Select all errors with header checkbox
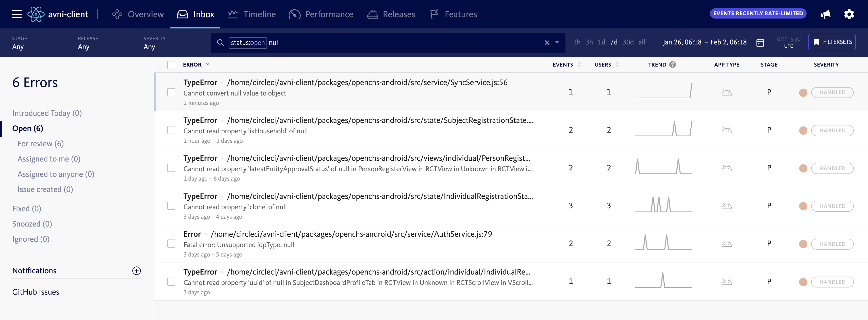 [x=171, y=65]
